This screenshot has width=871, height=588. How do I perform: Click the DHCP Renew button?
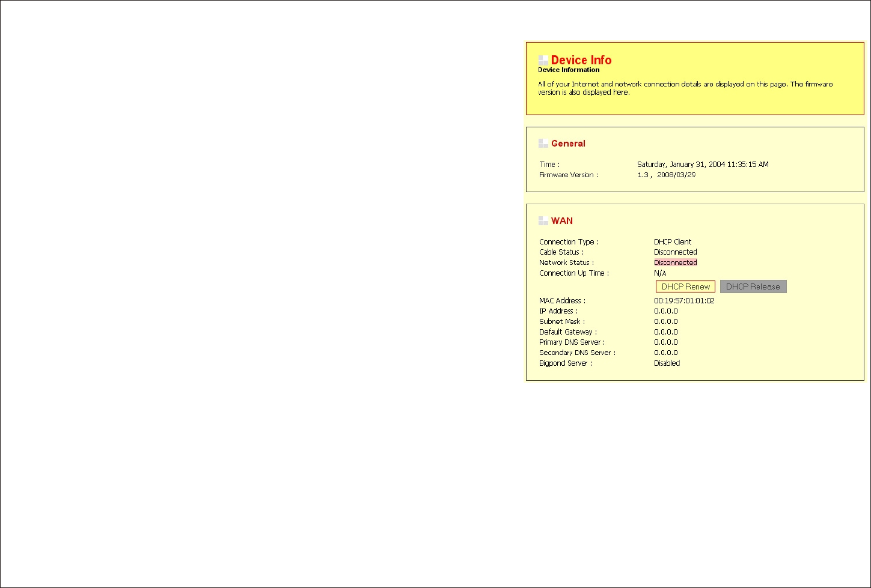click(685, 287)
